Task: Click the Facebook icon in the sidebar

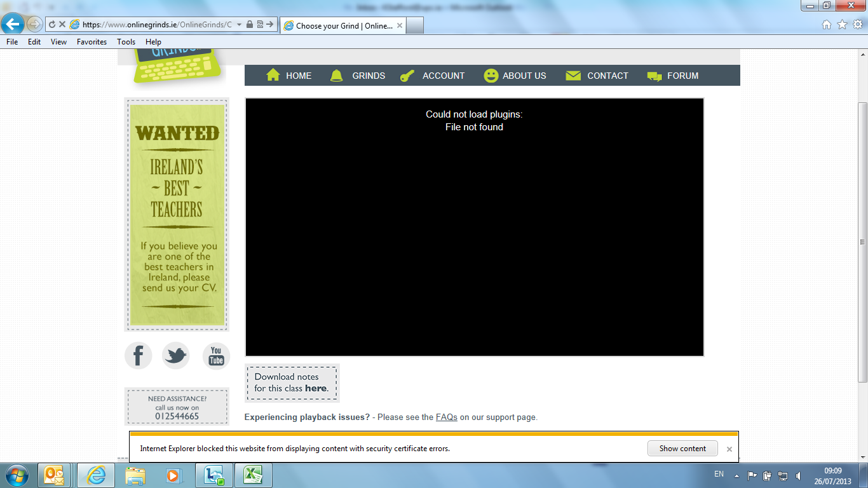Action: pos(139,355)
